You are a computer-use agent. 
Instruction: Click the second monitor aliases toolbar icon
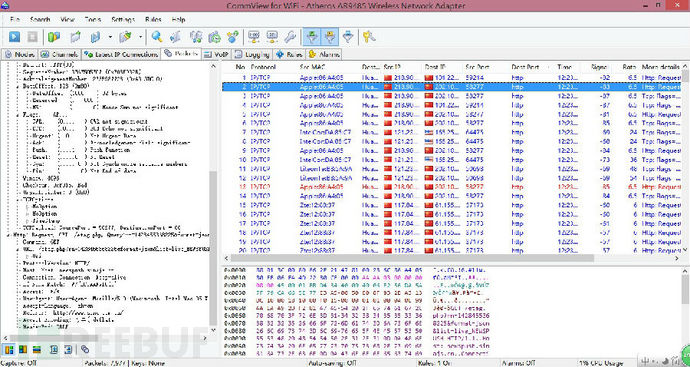click(272, 37)
